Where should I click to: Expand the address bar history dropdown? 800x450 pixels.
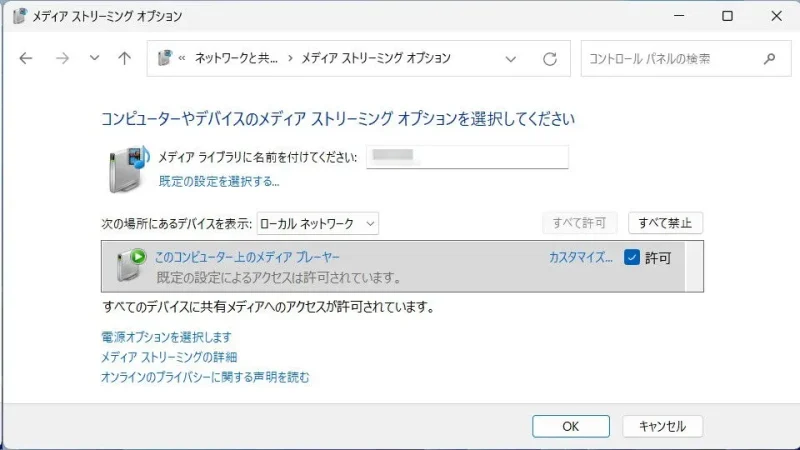pos(511,59)
